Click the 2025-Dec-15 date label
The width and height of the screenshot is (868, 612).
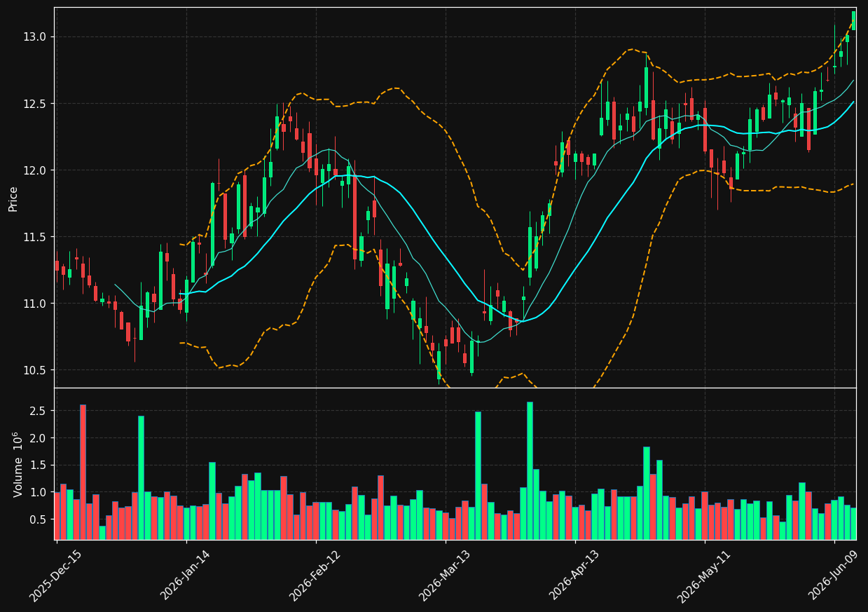pos(55,576)
